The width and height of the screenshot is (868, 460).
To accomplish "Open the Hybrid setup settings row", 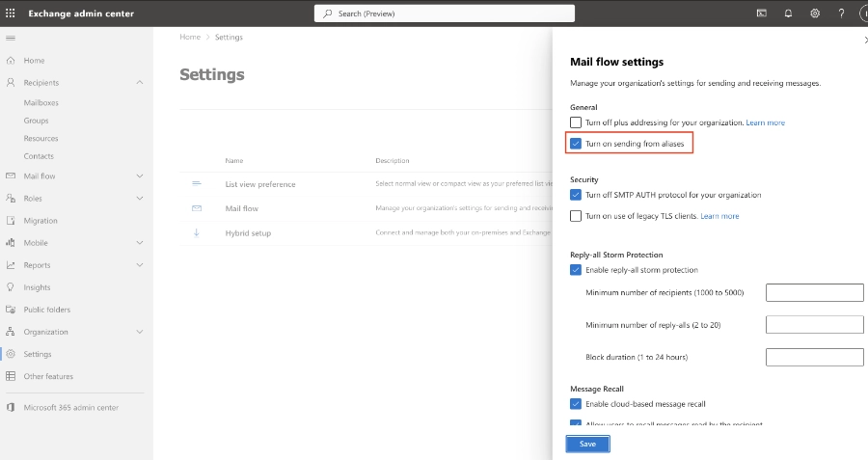I will 366,233.
